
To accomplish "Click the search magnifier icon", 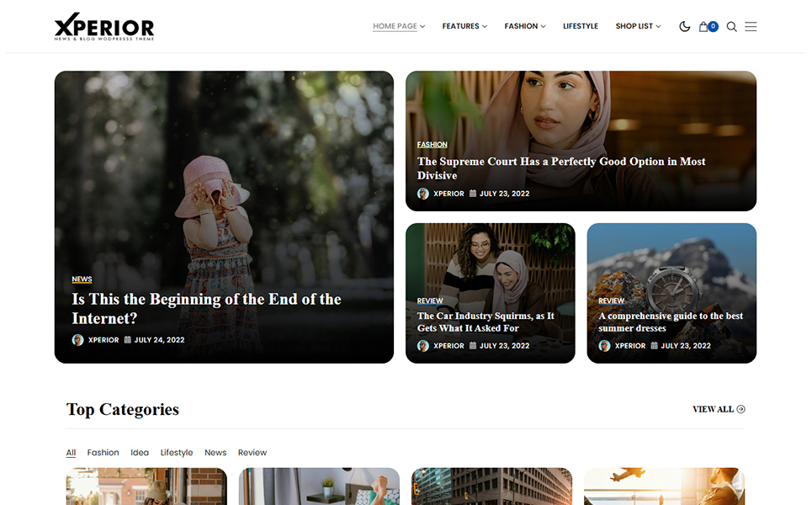I will pos(731,26).
